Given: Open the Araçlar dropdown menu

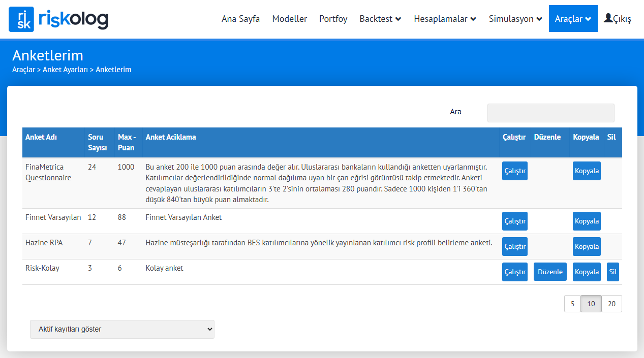Looking at the screenshot, I should pyautogui.click(x=573, y=19).
